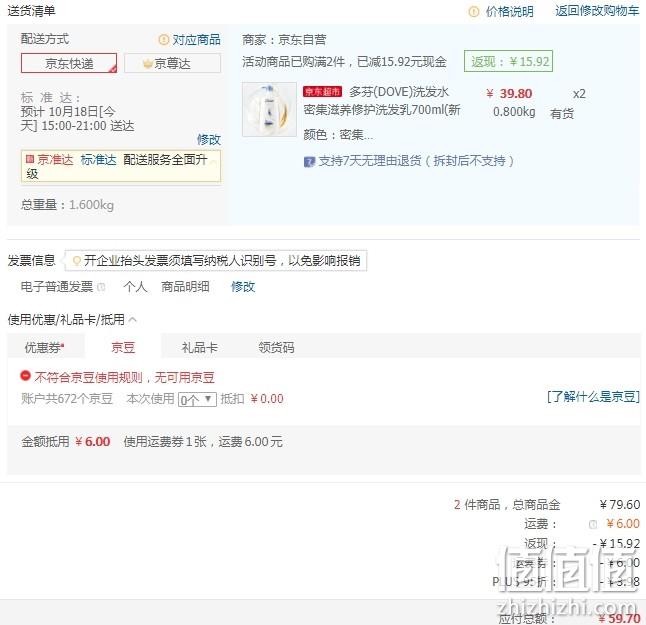The image size is (646, 625).
Task: Click the 7-day return policy icon
Action: coord(309,162)
